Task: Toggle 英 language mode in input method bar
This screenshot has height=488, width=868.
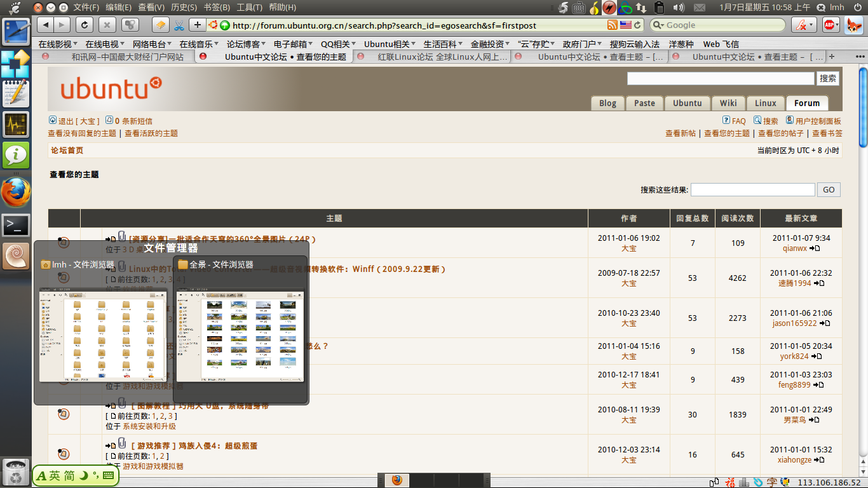Action: pos(55,475)
